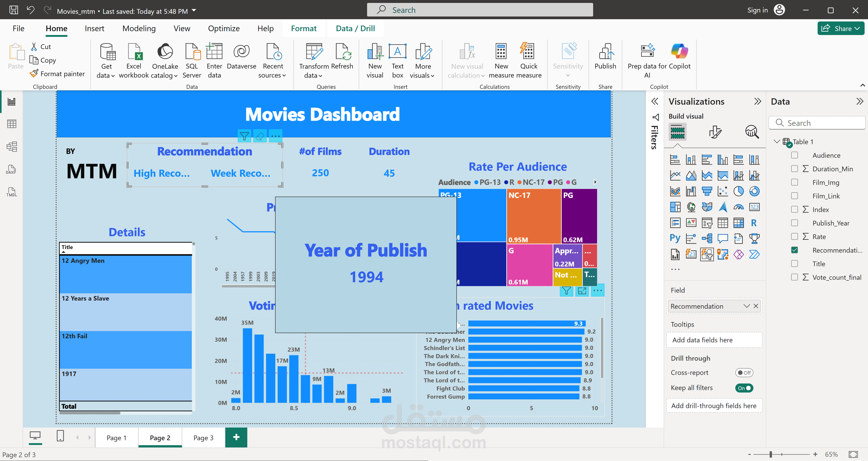This screenshot has height=461, width=868.
Task: Collapse the Data pane
Action: (860, 101)
